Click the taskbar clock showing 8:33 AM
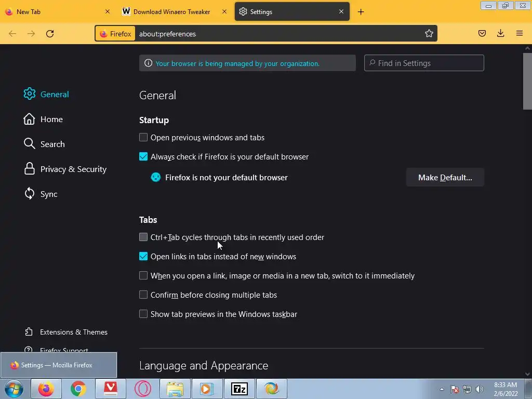 pyautogui.click(x=506, y=389)
